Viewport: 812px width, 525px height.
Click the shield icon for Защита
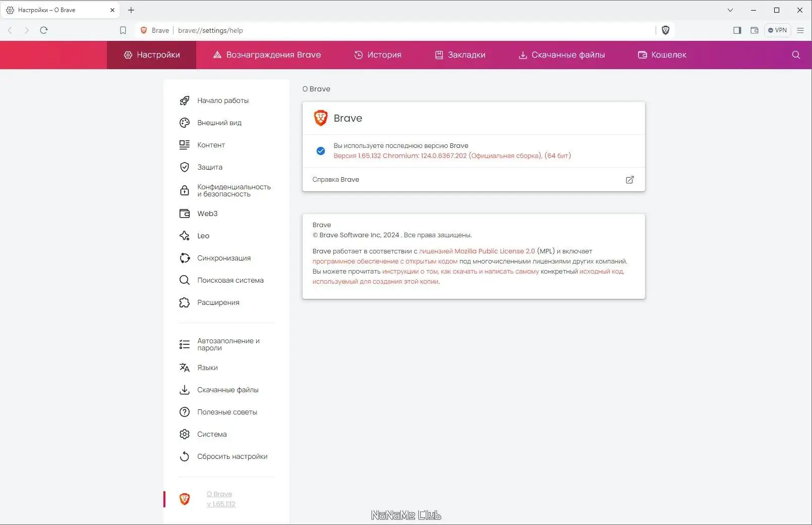coord(185,167)
